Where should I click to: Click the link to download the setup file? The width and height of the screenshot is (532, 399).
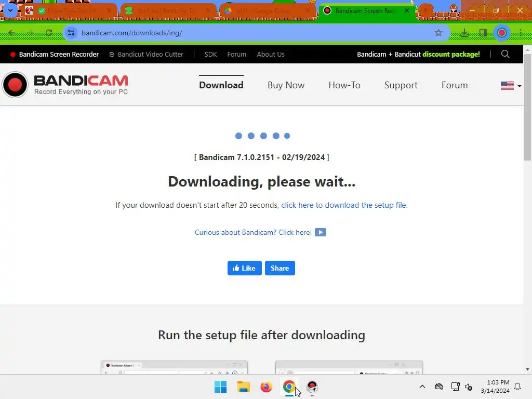[344, 205]
